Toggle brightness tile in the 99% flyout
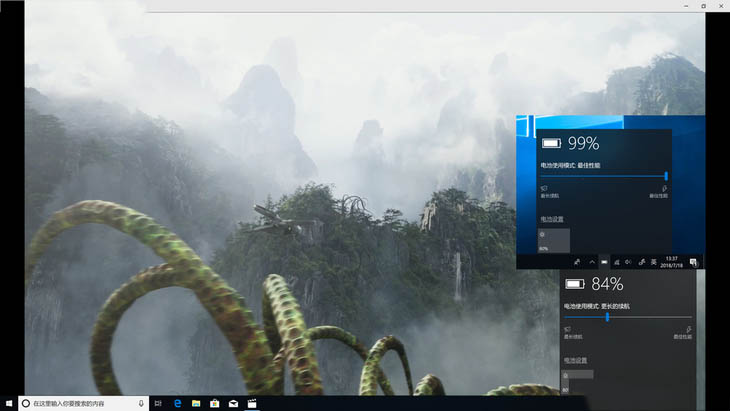Image resolution: width=730 pixels, height=411 pixels. [x=554, y=240]
